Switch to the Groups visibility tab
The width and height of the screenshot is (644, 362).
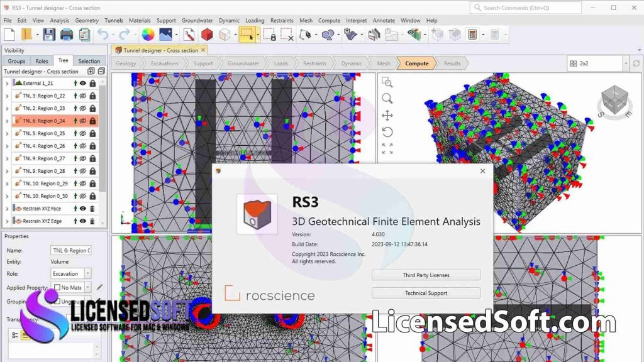pyautogui.click(x=16, y=61)
